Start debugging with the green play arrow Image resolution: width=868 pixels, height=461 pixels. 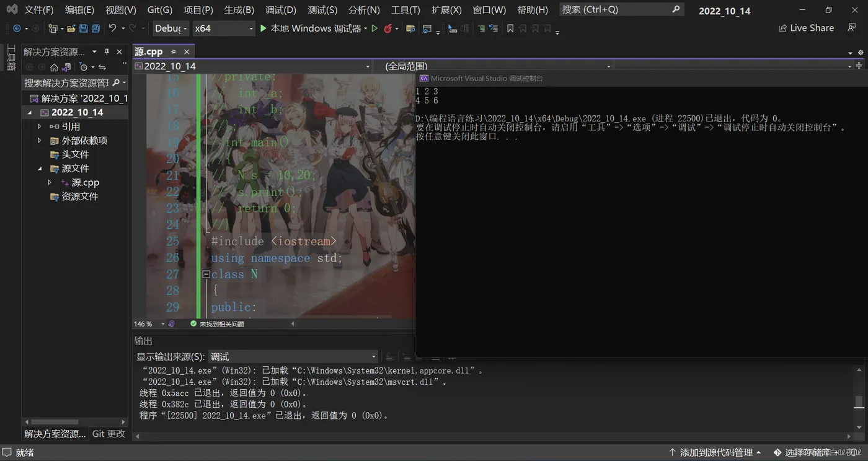[263, 29]
